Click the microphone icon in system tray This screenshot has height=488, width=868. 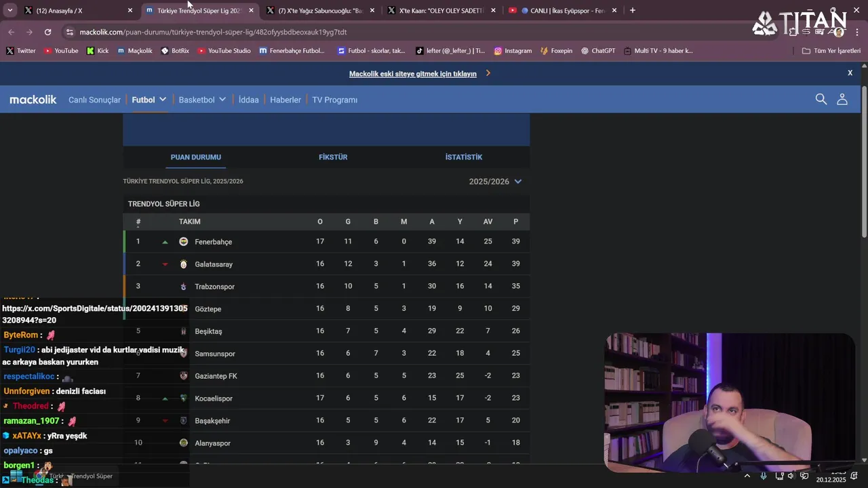[764, 476]
